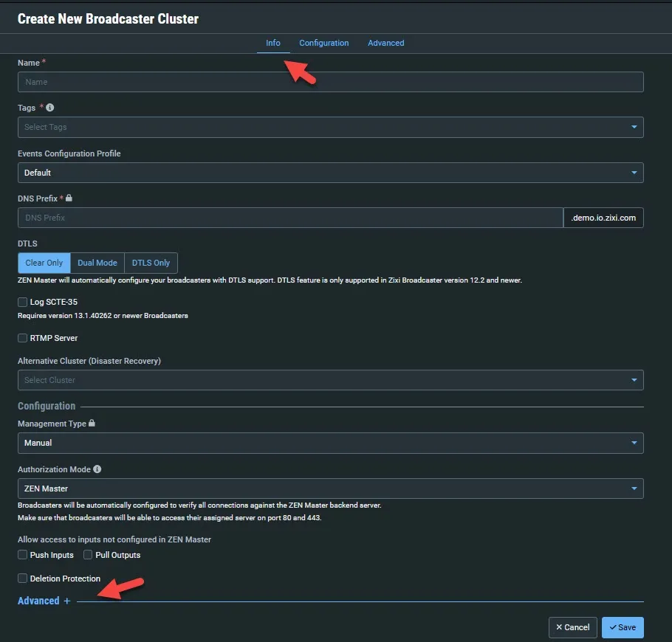Select the Clear Only DTLS option
The height and width of the screenshot is (642, 672).
click(44, 263)
